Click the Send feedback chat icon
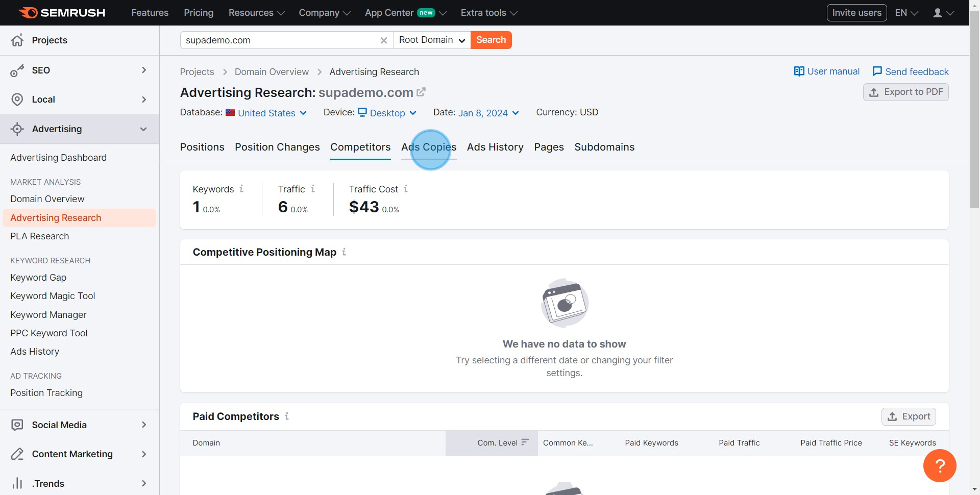This screenshot has width=980, height=495. point(877,71)
